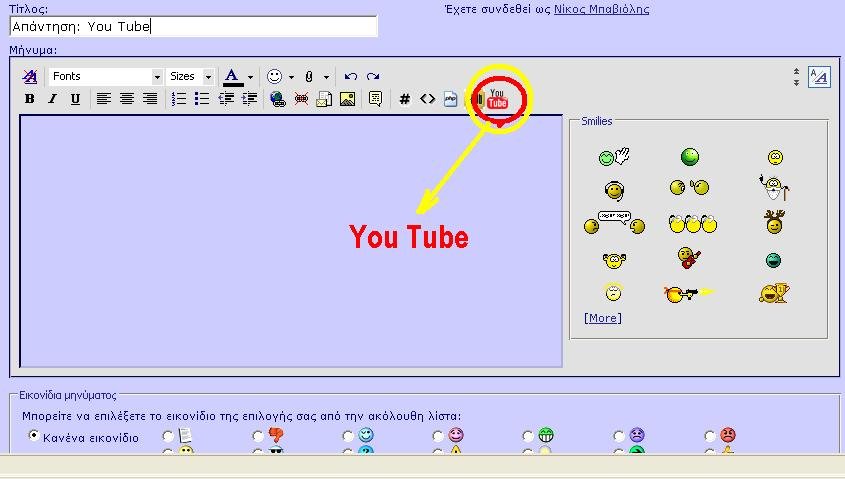Toggle bold formatting
This screenshot has width=845, height=479.
30,99
